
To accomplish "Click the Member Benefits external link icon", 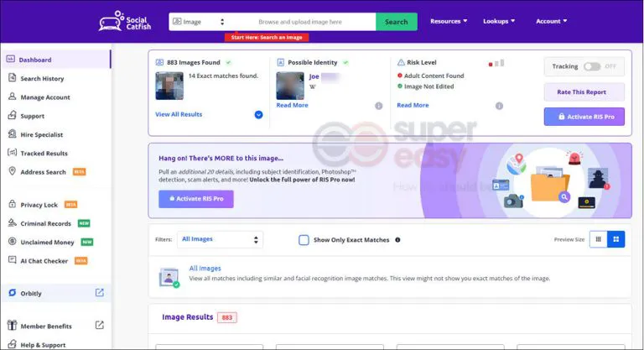I will pyautogui.click(x=99, y=326).
